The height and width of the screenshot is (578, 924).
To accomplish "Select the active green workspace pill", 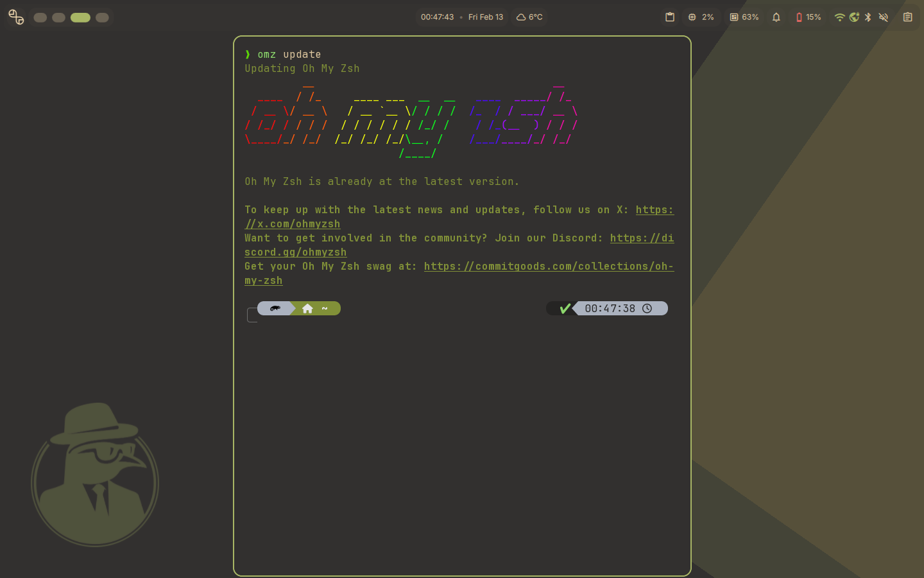I will 80,17.
